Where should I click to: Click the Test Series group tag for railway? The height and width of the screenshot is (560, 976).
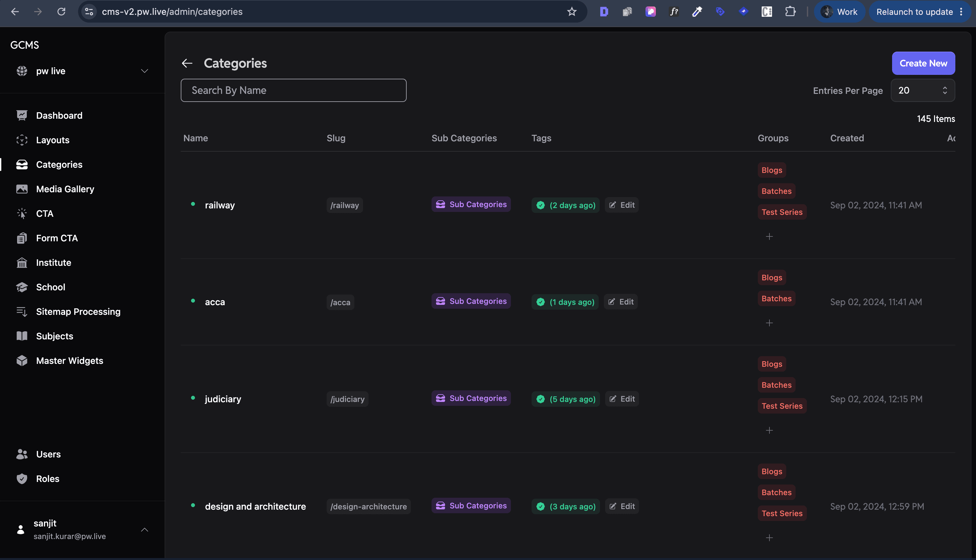click(782, 212)
